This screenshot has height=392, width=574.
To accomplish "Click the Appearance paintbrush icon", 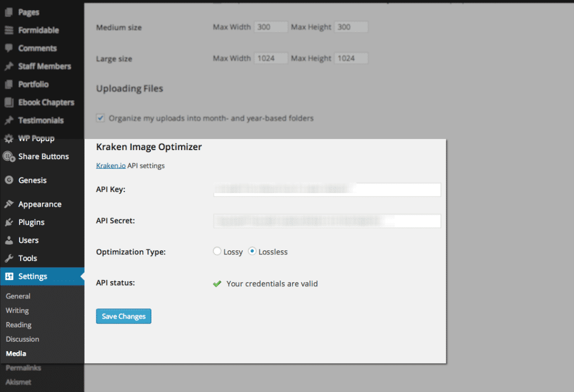I will pos(9,204).
